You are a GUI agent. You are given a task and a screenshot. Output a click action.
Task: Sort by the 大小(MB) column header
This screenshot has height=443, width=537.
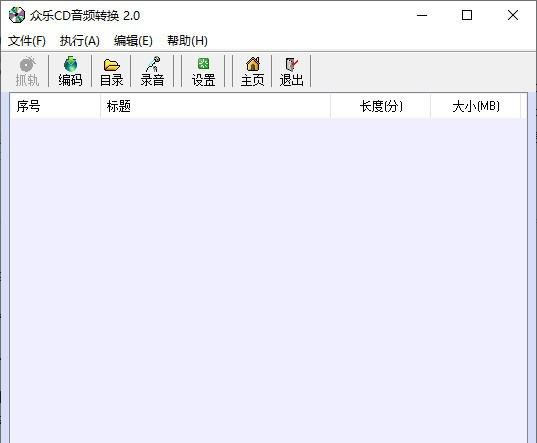click(475, 106)
